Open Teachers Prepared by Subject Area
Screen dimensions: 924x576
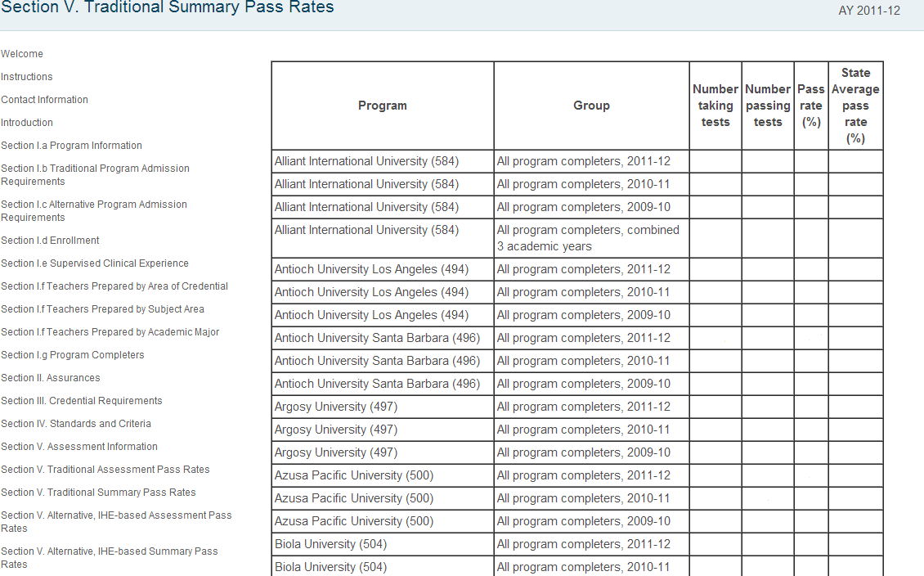[x=102, y=309]
